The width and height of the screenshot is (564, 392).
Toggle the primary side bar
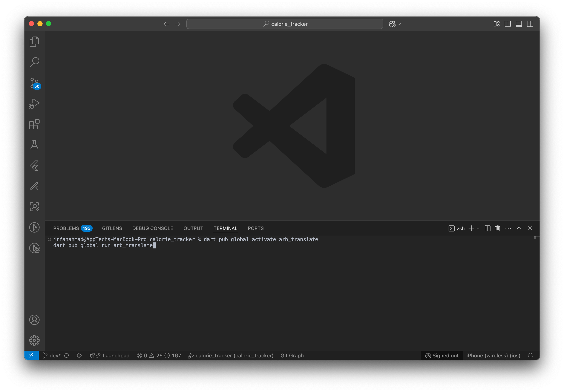coord(508,24)
